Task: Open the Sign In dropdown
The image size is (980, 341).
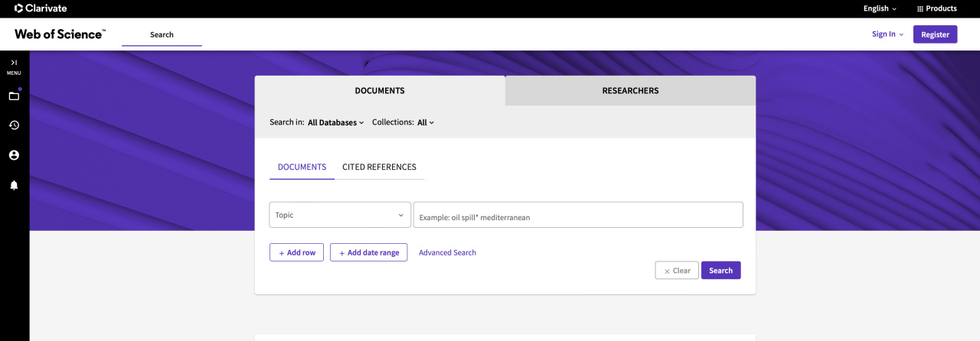Action: click(x=887, y=34)
